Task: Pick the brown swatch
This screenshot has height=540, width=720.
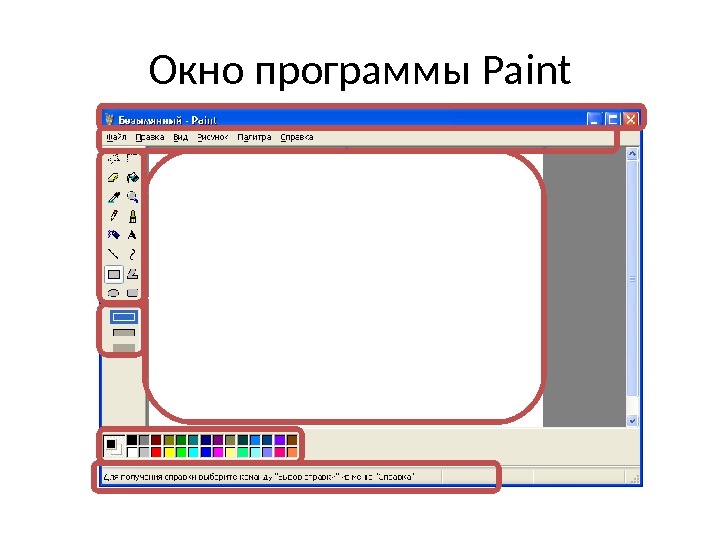Action: point(292,440)
